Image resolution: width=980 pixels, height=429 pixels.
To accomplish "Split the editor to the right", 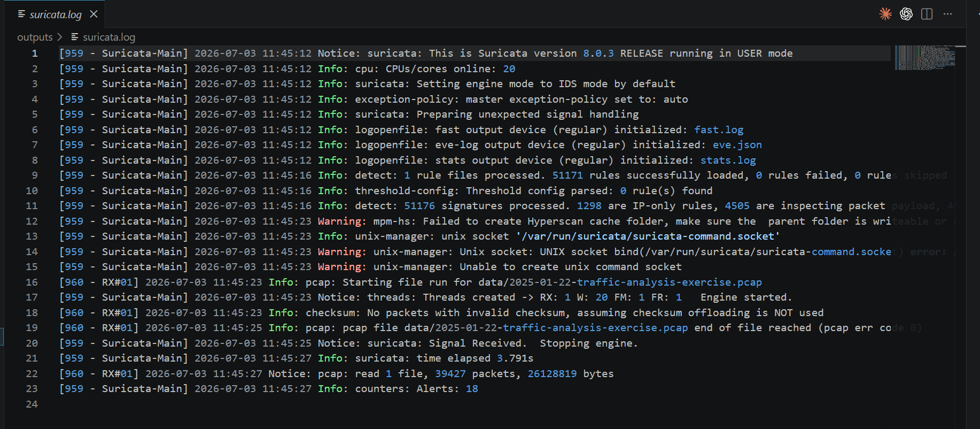I will tap(927, 14).
